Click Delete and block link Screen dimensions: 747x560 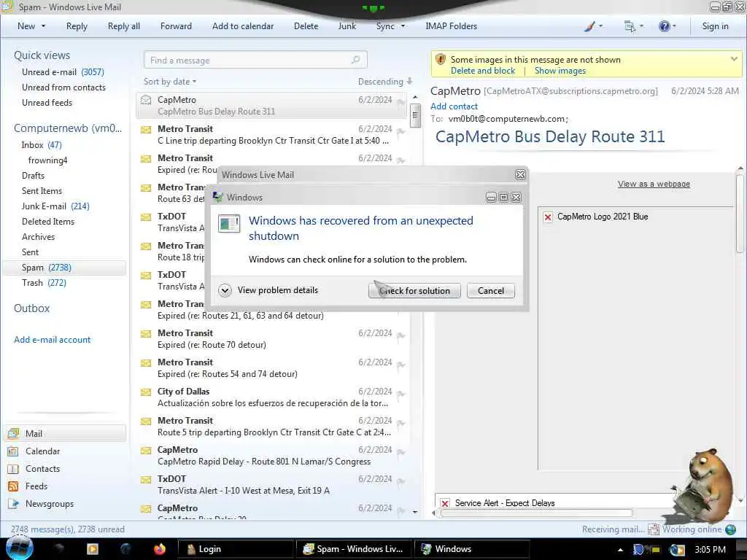click(x=483, y=71)
